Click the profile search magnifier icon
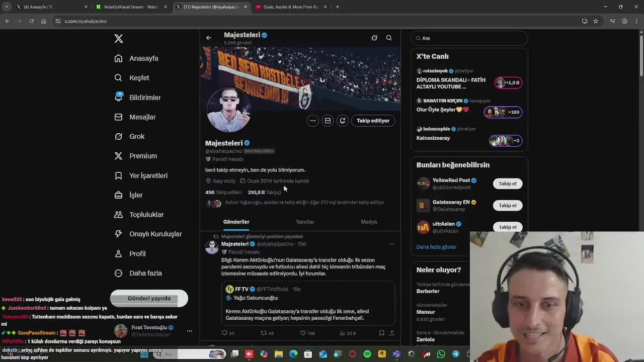Viewport: 644px width, 362px height. [389, 38]
